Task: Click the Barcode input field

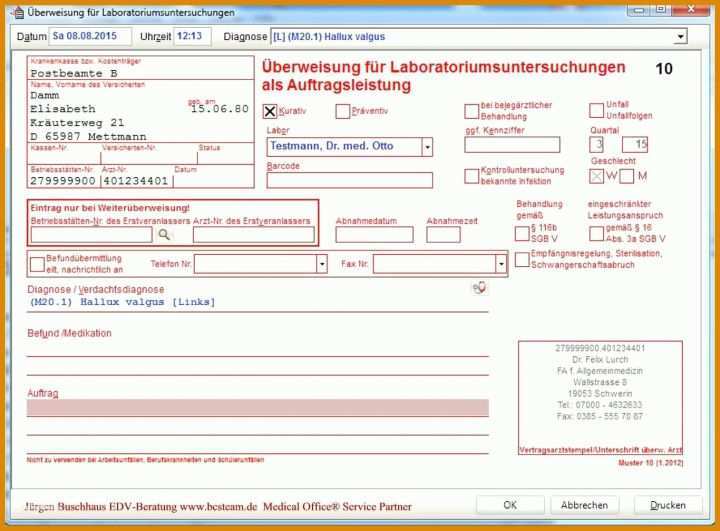Action: tap(349, 180)
